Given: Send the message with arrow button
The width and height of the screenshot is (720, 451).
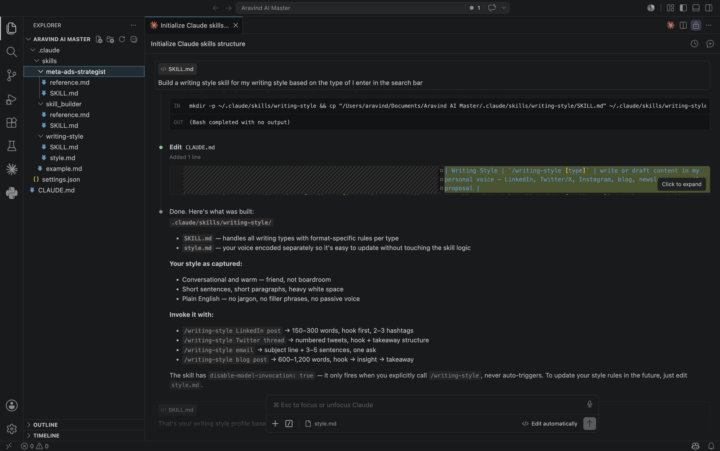Looking at the screenshot, I should (x=590, y=423).
